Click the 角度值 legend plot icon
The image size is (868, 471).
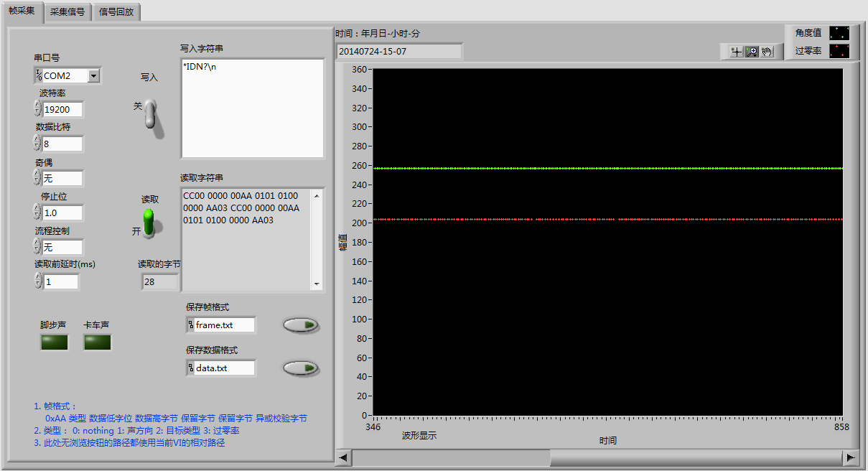pyautogui.click(x=839, y=33)
